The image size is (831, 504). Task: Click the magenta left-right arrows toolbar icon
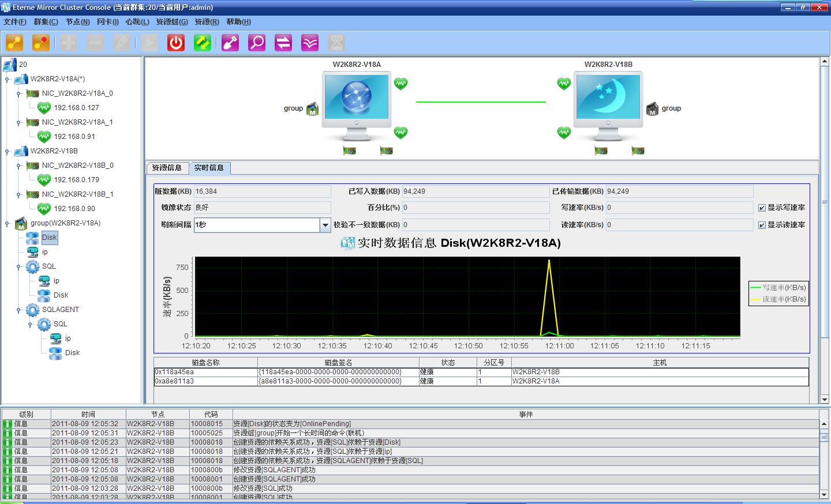pos(283,43)
